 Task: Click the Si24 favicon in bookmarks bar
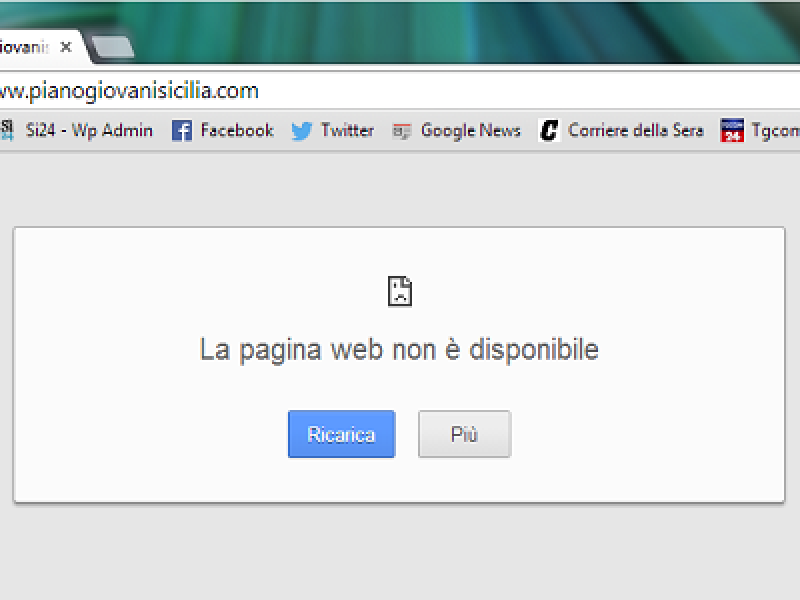click(x=6, y=130)
